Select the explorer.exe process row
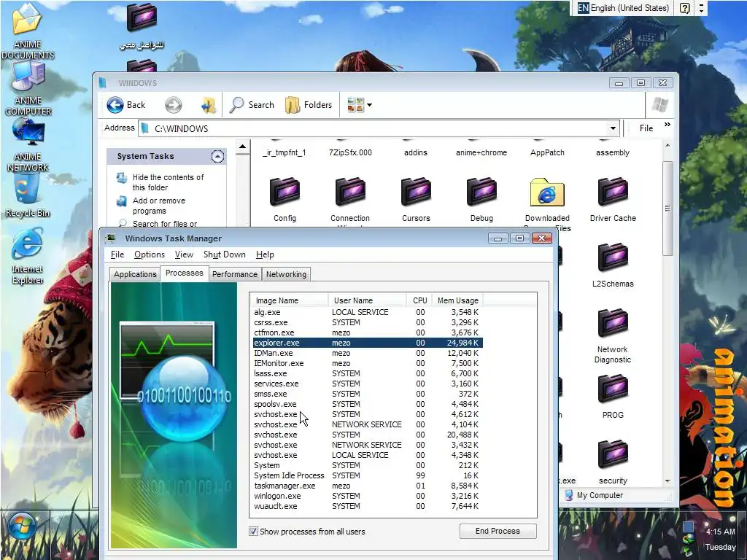 368,343
